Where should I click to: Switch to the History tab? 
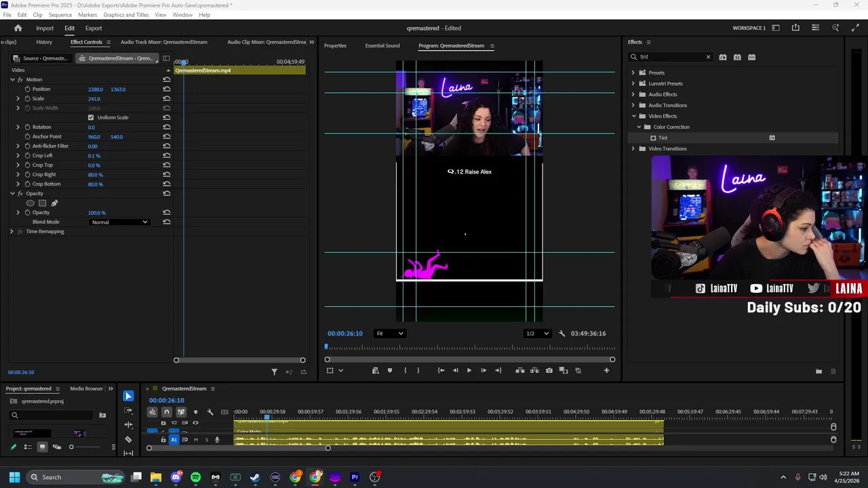tap(44, 42)
